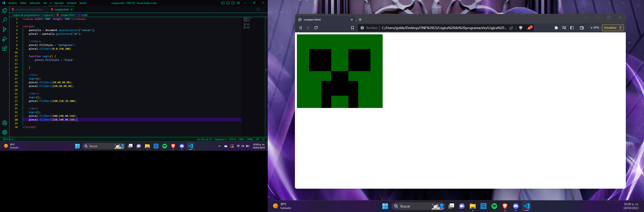
Task: Open tab search chevron in browser title bar
Action: click(x=587, y=17)
